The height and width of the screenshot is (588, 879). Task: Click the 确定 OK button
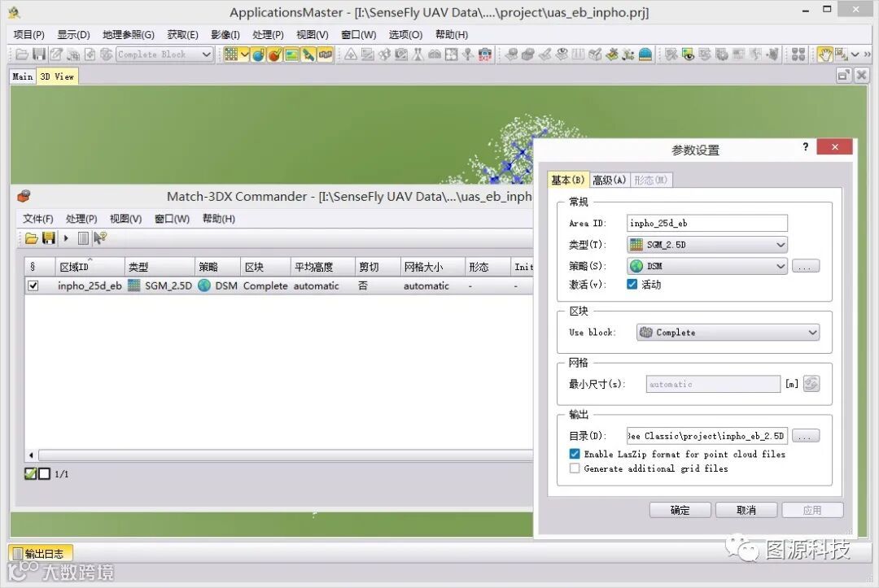680,510
